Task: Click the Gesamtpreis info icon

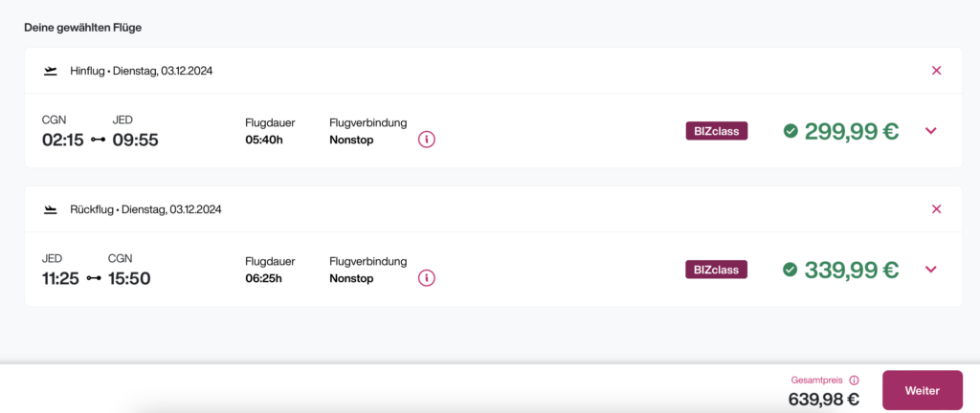Action: pyautogui.click(x=854, y=380)
